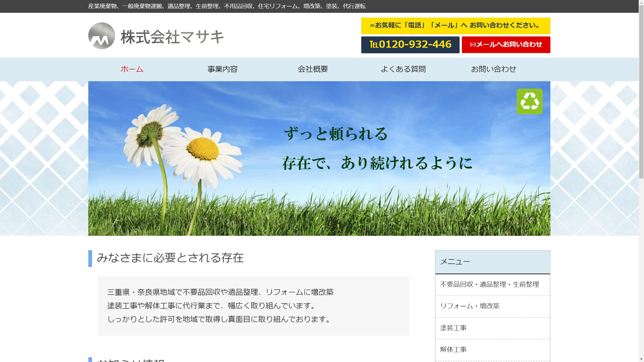The height and width of the screenshot is (362, 644).
Task: Select お問い合わせ in the navigation bar
Action: [x=493, y=69]
